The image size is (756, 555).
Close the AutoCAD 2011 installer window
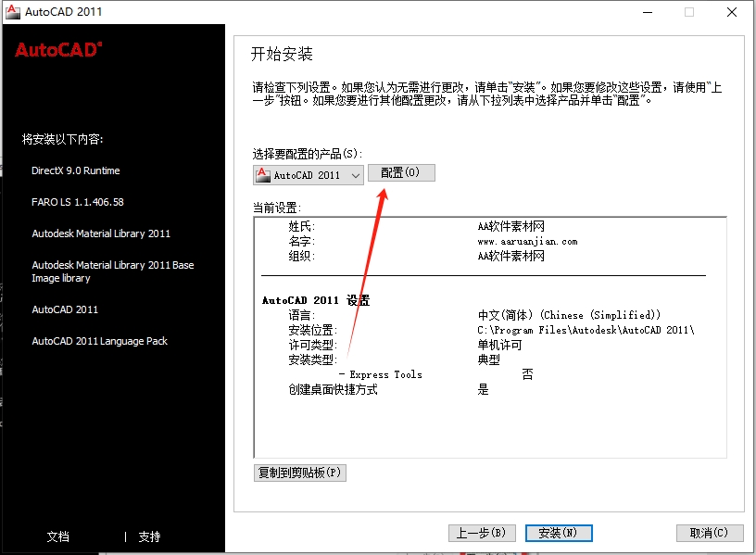coord(731,12)
